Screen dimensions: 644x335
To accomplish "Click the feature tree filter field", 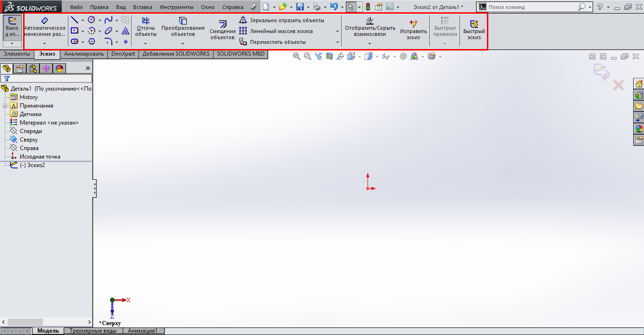I will click(x=46, y=78).
